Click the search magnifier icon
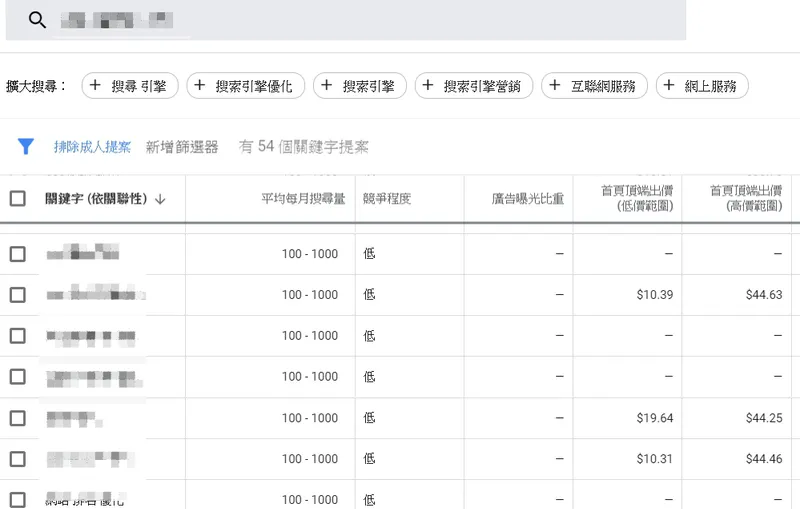The image size is (800, 509). pos(38,20)
